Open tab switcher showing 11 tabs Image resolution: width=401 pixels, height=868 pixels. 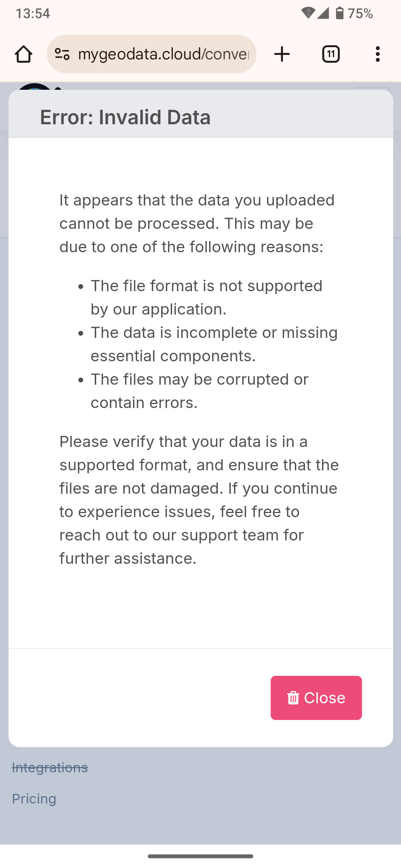click(331, 54)
